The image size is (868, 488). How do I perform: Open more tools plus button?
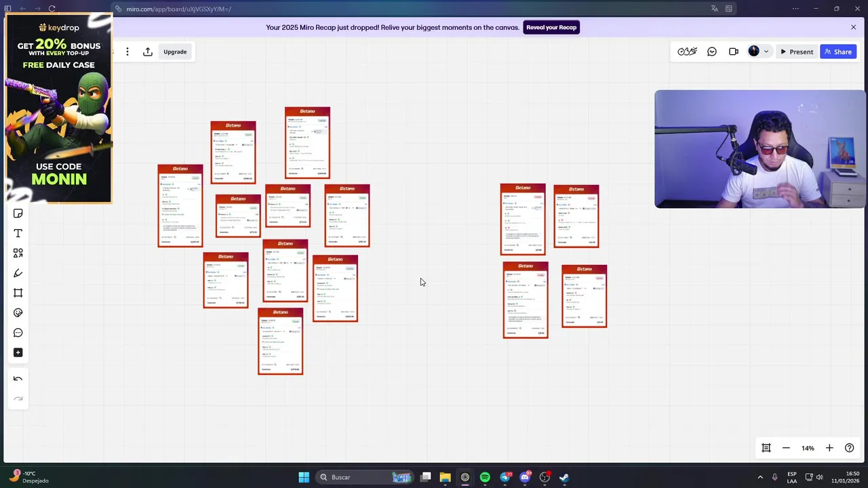click(x=18, y=352)
